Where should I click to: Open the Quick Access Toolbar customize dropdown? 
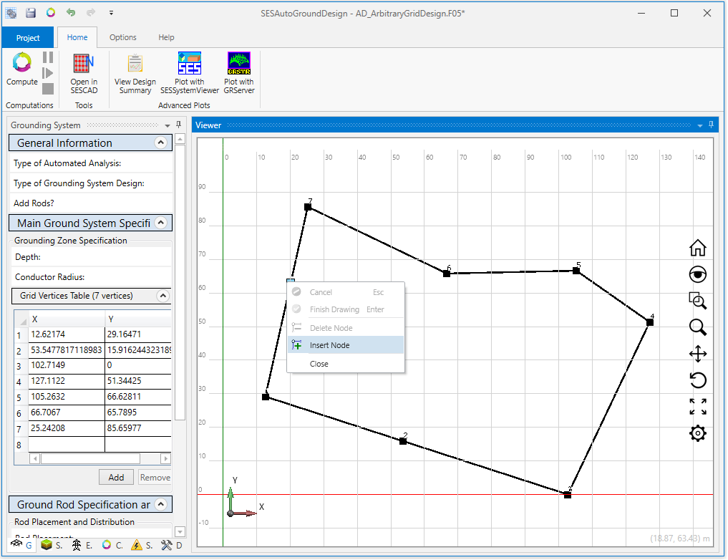click(x=111, y=13)
